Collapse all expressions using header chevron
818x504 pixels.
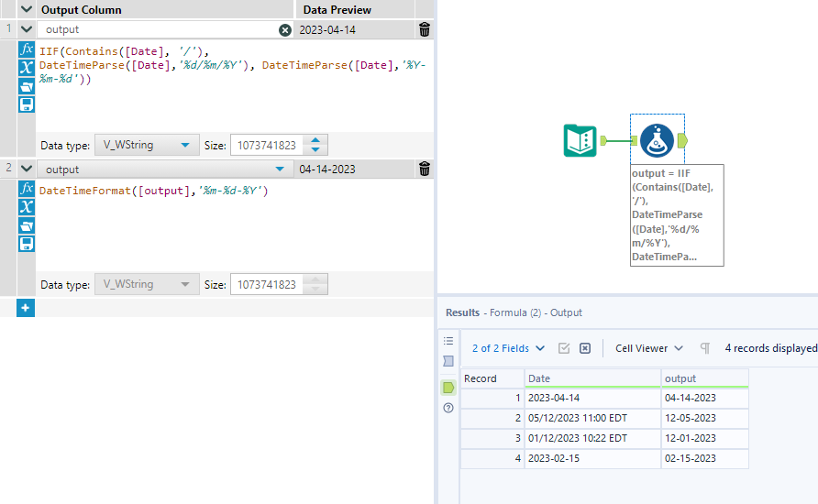coord(27,9)
